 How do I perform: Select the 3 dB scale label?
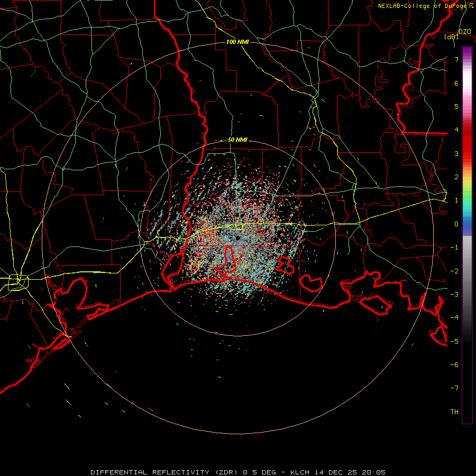pos(456,153)
